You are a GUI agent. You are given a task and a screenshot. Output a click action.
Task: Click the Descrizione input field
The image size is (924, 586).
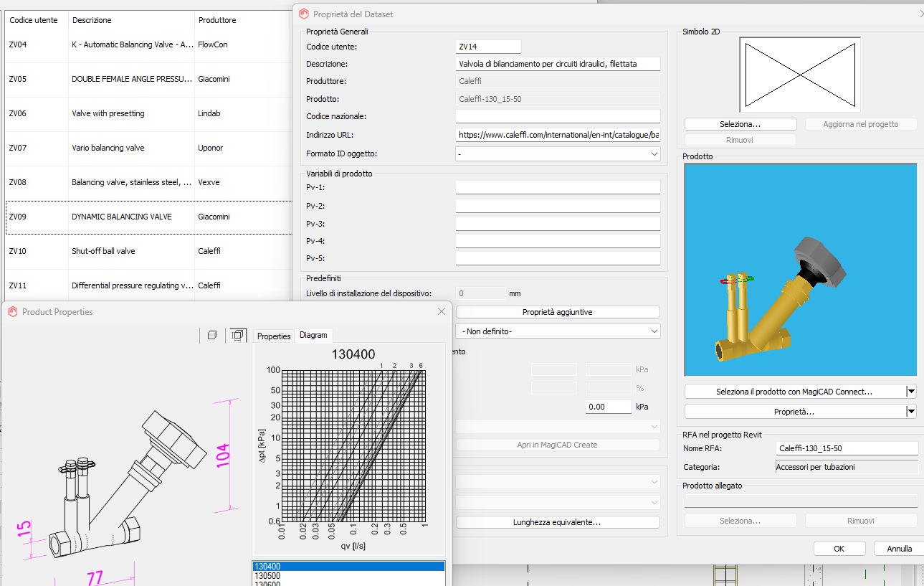558,64
